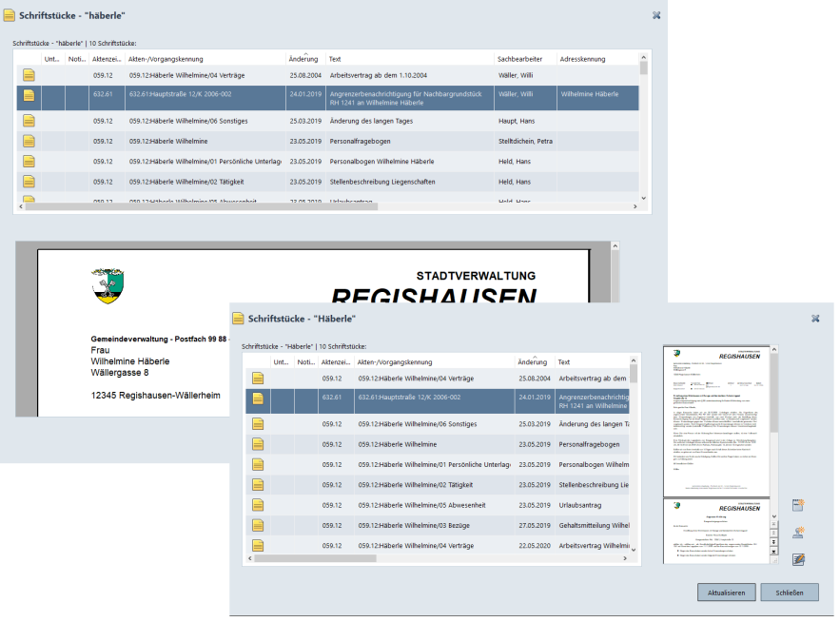
Task: Click first page thumbnail of the letter preview
Action: [713, 418]
